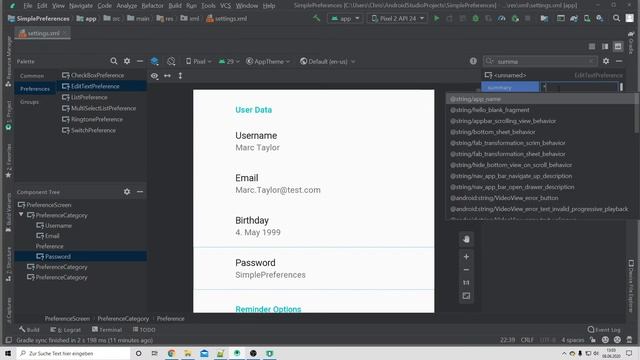Open the app run configuration dropdown
Screen dimensions: 640x360
tap(345, 18)
